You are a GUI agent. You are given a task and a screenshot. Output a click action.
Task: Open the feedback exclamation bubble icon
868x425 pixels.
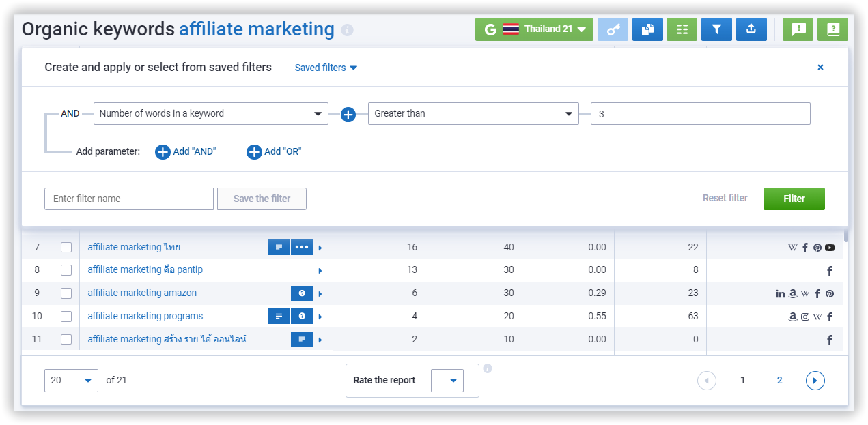798,29
